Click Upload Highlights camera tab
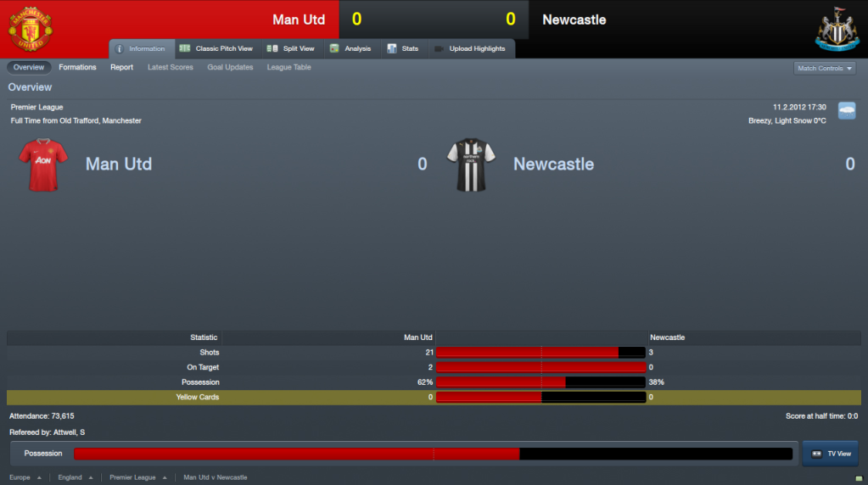The image size is (868, 485). (x=471, y=48)
